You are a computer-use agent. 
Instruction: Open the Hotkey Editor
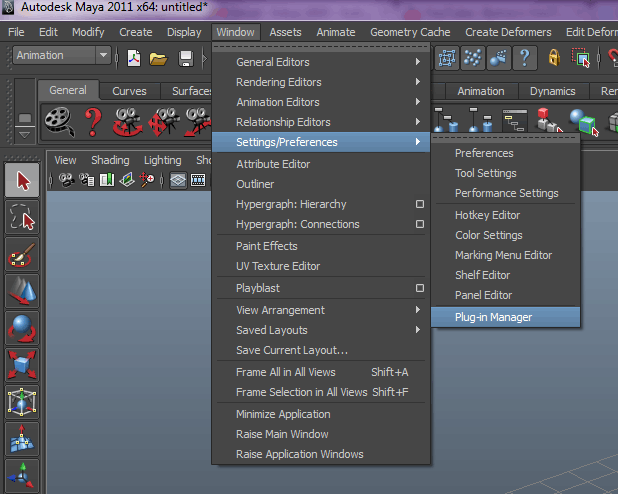click(x=505, y=215)
